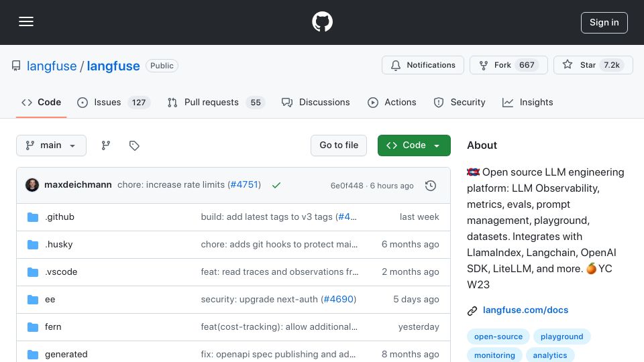Viewport: 644px width, 362px height.
Task: Expand the green Code dropdown
Action: pos(414,145)
